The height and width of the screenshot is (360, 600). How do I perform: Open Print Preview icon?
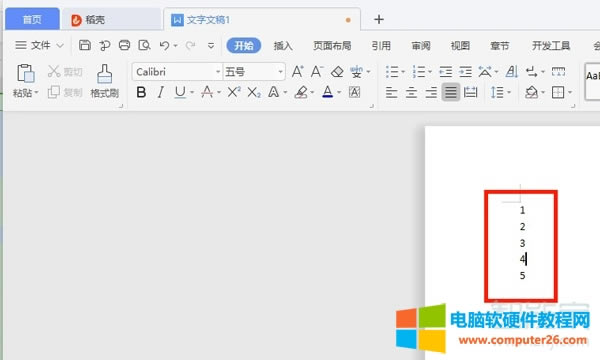click(x=144, y=45)
